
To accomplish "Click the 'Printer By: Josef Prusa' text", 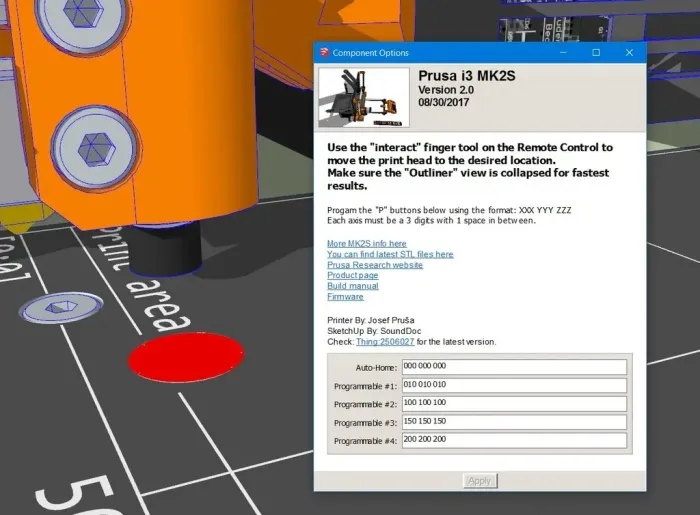I will [371, 320].
